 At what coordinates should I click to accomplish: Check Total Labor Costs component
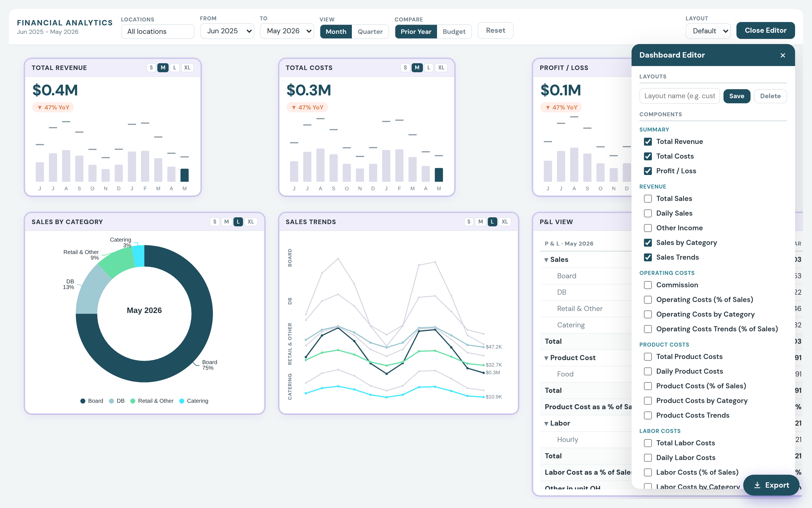point(648,443)
